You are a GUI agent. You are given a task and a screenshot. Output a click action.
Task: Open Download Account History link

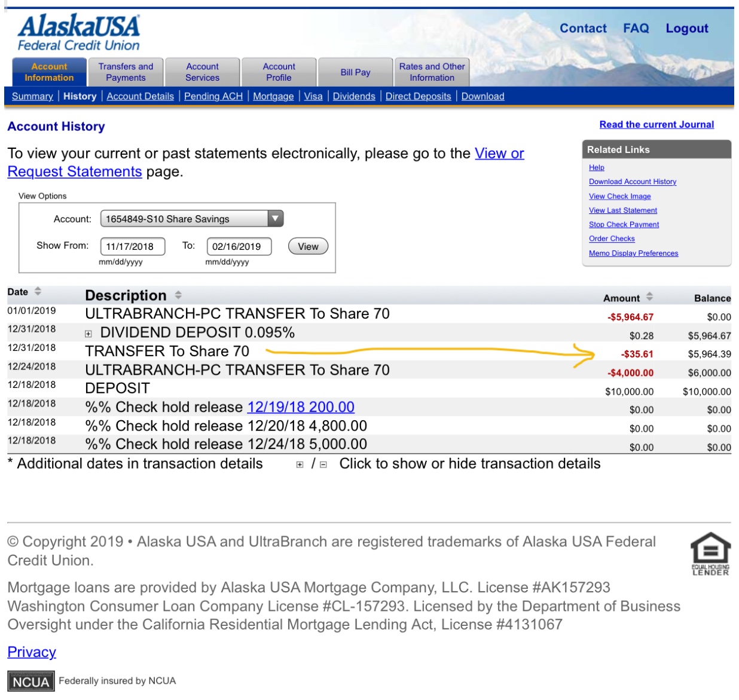point(633,182)
